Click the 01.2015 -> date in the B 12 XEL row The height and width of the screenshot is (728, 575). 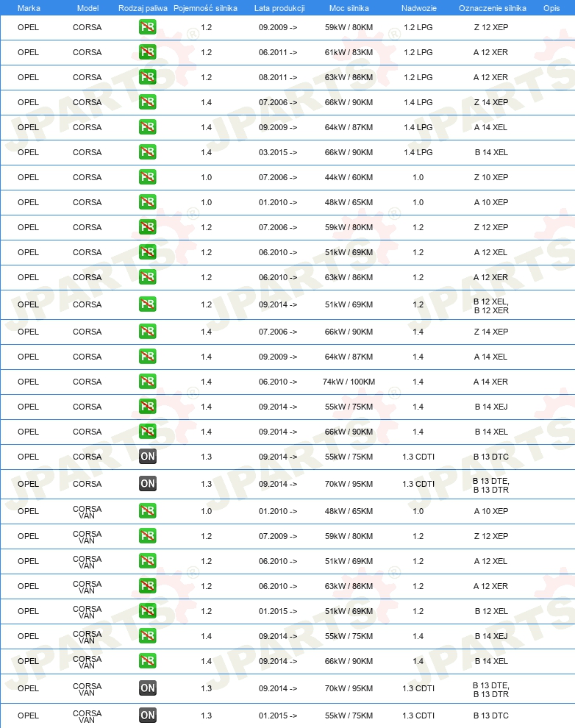tap(278, 612)
